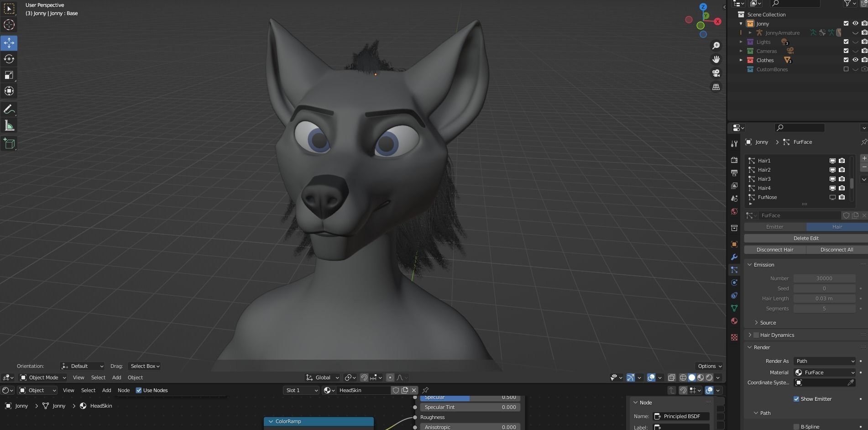Select the Annotate tool

pyautogui.click(x=9, y=110)
